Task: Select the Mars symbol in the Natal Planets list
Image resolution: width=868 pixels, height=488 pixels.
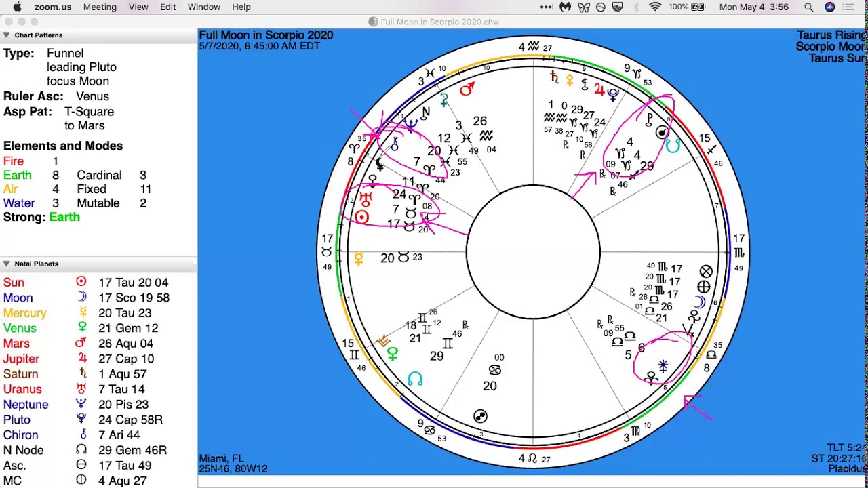Action: click(81, 343)
